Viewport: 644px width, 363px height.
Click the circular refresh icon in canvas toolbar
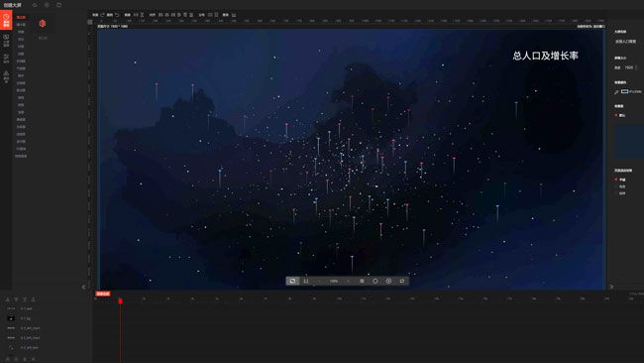[375, 281]
